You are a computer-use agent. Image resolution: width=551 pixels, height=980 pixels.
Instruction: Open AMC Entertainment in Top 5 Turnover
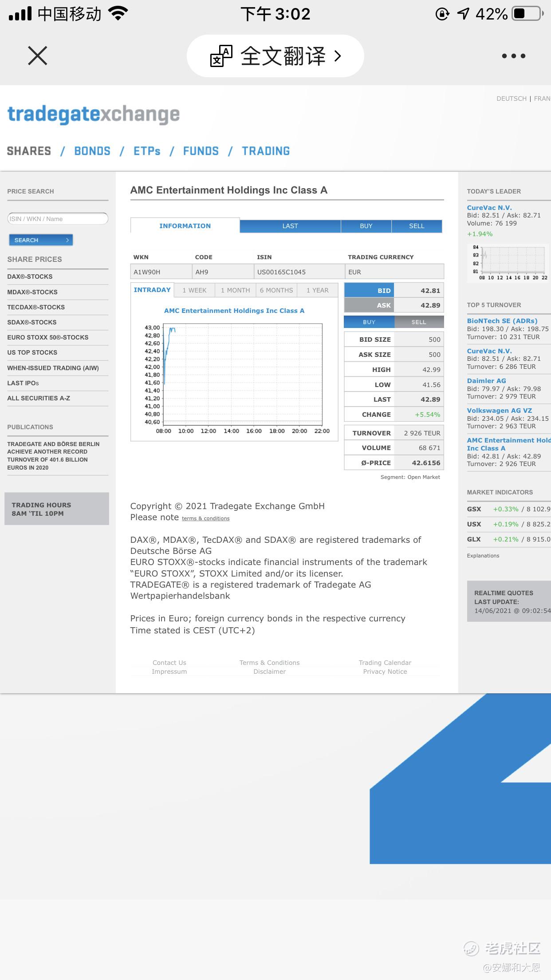point(509,444)
